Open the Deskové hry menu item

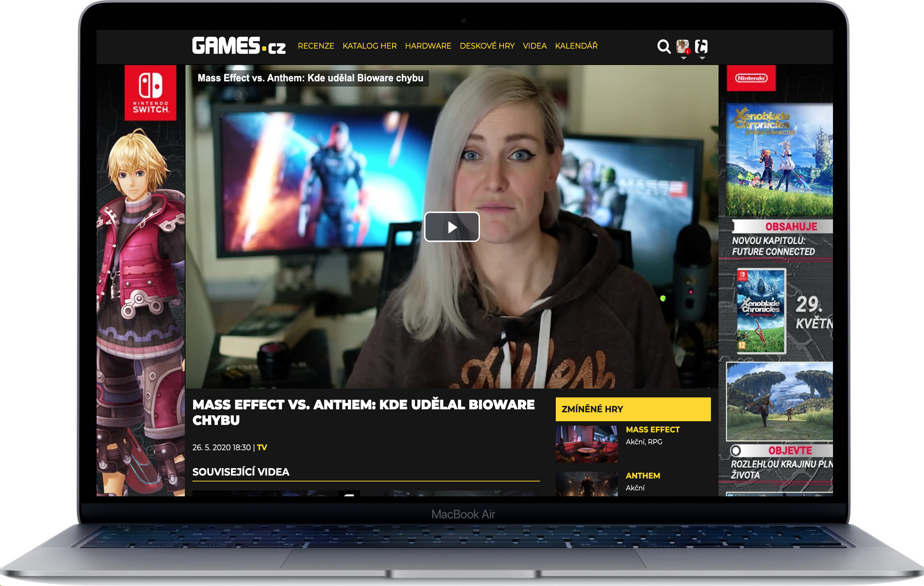[487, 46]
